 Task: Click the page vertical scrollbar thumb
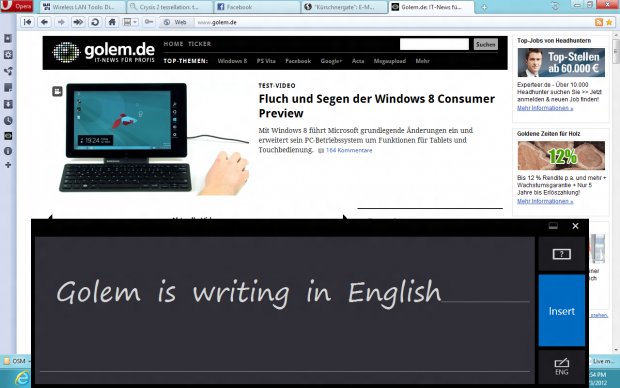point(616,51)
